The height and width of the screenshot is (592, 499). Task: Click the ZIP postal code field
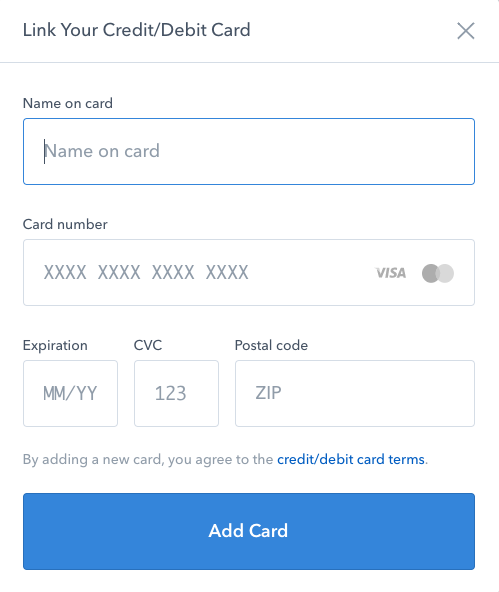355,393
